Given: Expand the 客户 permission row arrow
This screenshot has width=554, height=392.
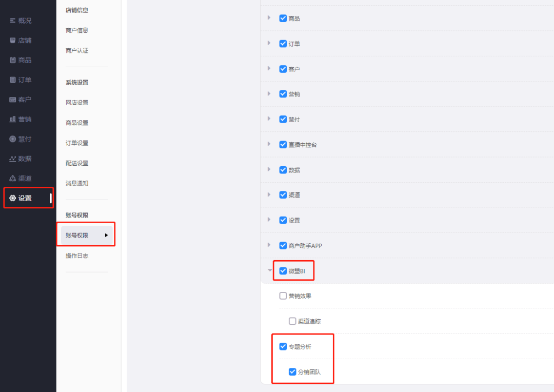Looking at the screenshot, I should pos(269,68).
